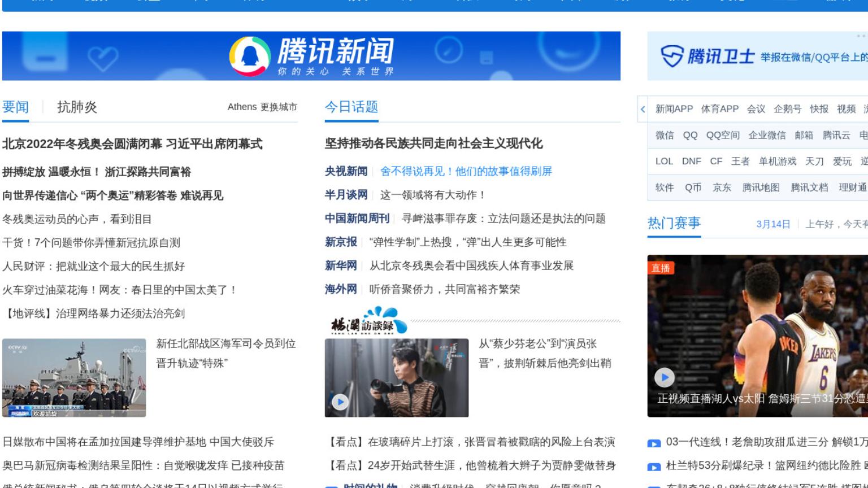This screenshot has width=868, height=488.
Task: Open 奥巴马新冠病毒检测结果呈阳性 article
Action: click(x=144, y=465)
